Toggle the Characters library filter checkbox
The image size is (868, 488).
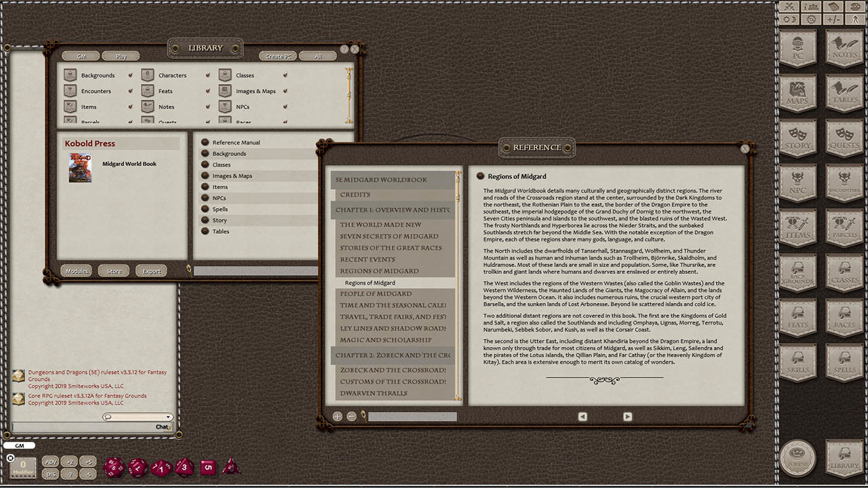pos(207,75)
